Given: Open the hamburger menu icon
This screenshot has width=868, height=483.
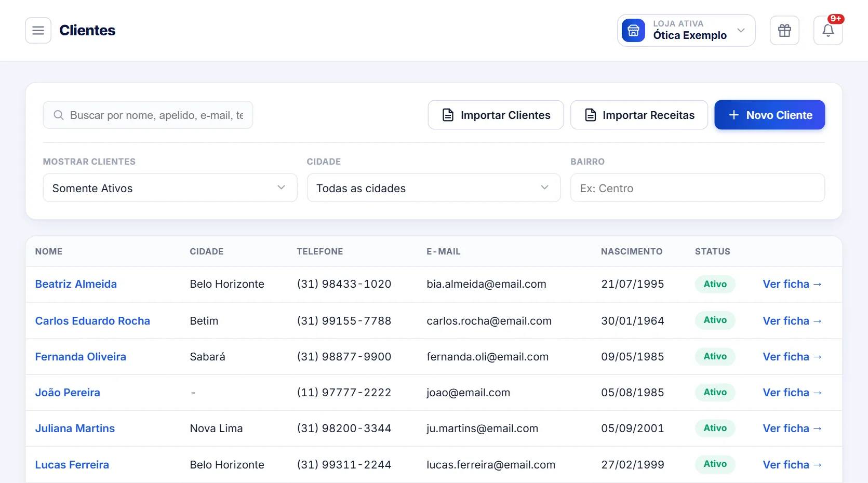Looking at the screenshot, I should [38, 31].
